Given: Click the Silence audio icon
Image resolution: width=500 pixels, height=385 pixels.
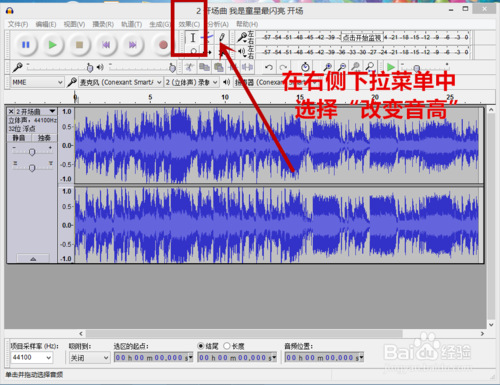Looking at the screenshot, I should coord(247,67).
